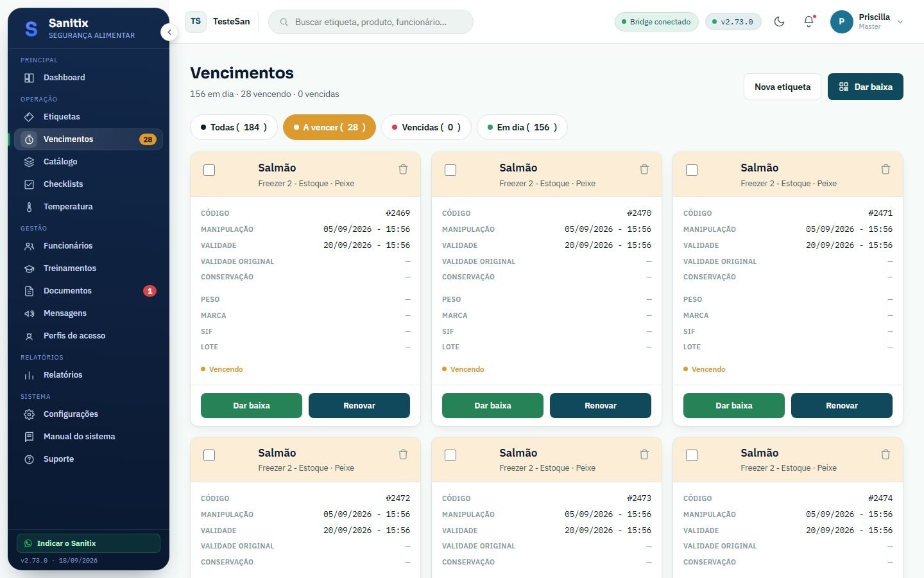Toggle dark mode moon icon

tap(779, 21)
